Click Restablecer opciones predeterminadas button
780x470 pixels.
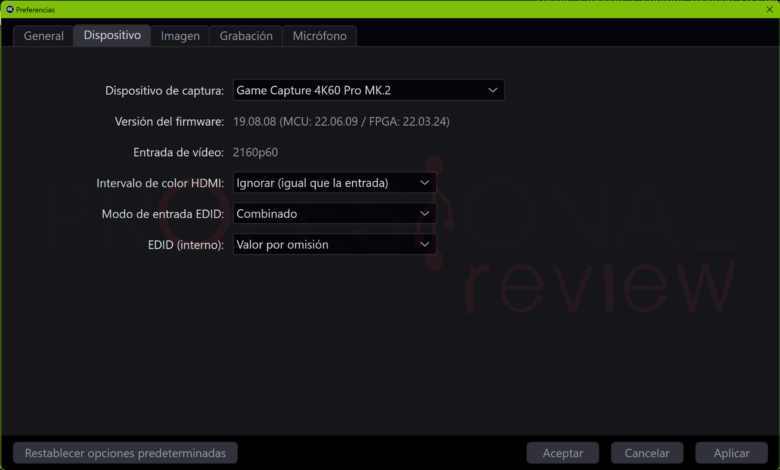tap(125, 453)
